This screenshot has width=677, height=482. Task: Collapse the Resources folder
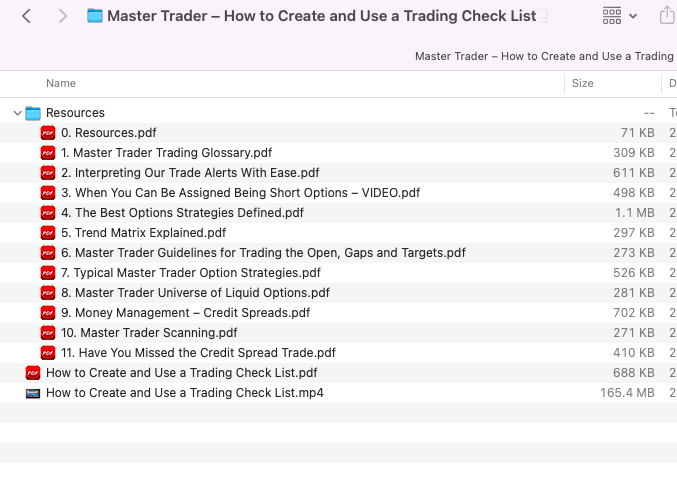click(x=17, y=113)
